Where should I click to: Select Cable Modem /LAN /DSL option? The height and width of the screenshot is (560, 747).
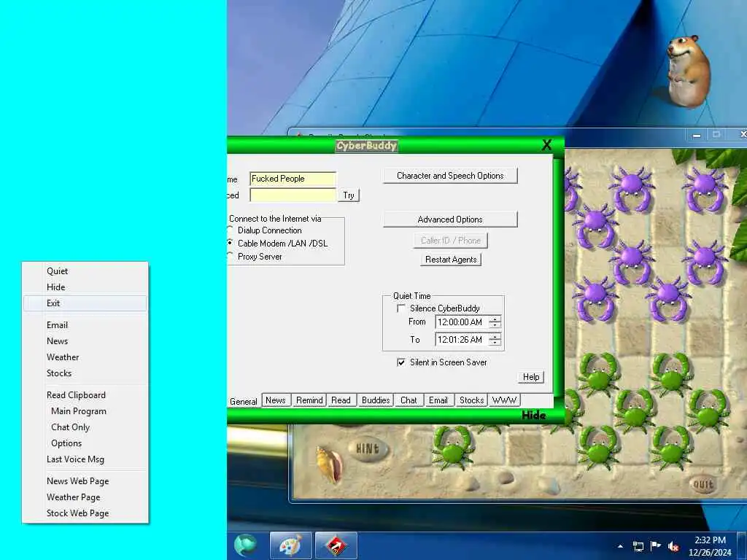(x=278, y=244)
